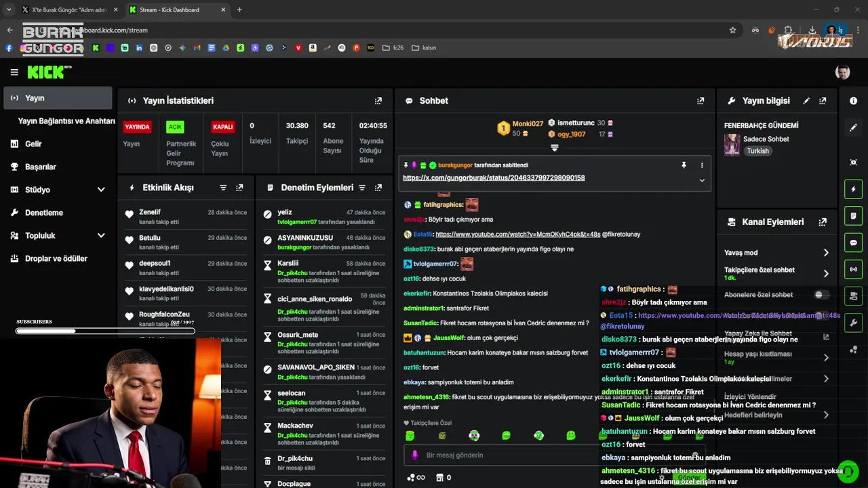This screenshot has height=488, width=868.
Task: Open Takipçilere özel sohbet settings
Action: (x=776, y=273)
